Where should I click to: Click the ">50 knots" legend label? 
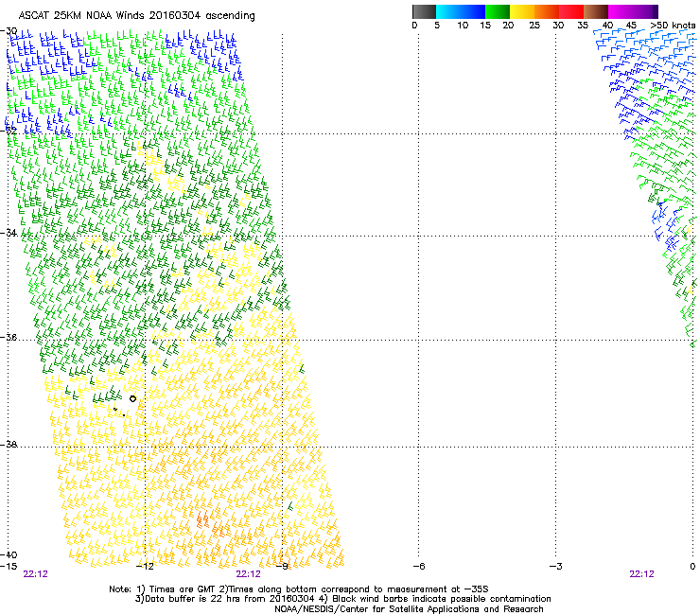click(673, 26)
